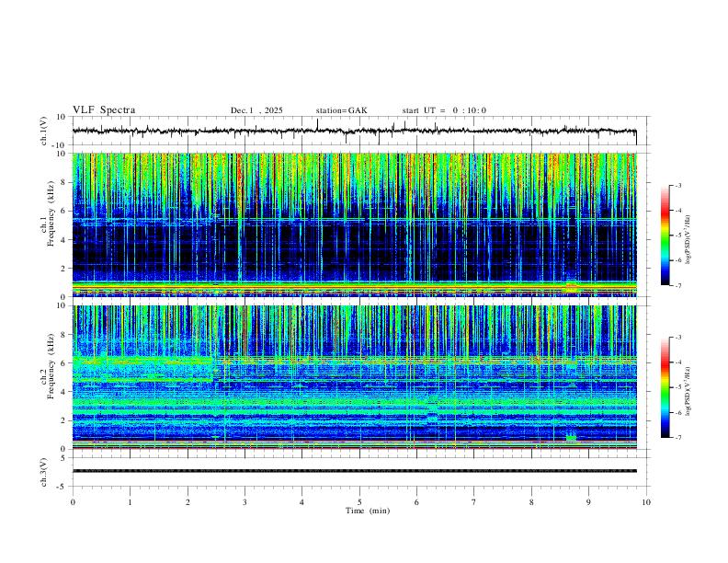Click the 'Time (min)' axis label
This screenshot has height=563, width=728.
tap(368, 511)
